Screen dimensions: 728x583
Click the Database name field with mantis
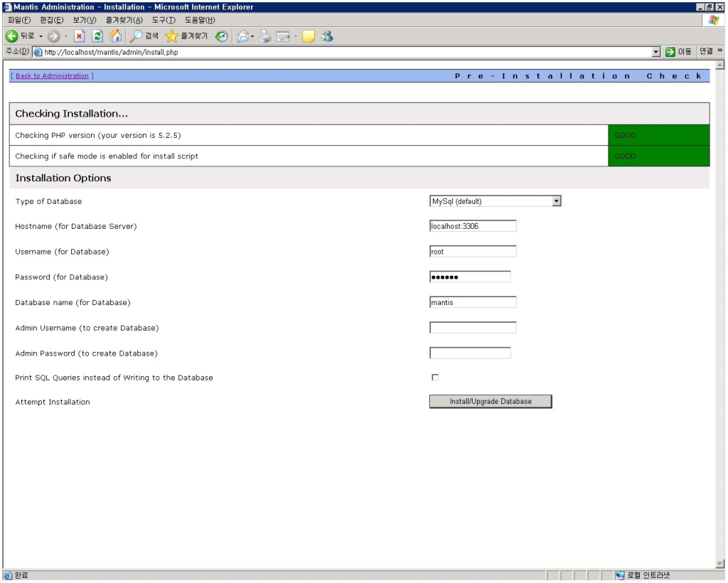[473, 303]
